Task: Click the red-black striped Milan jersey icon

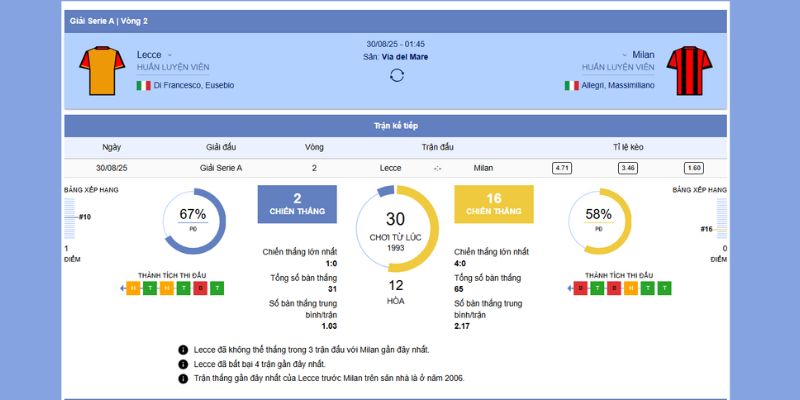Action: pos(688,70)
